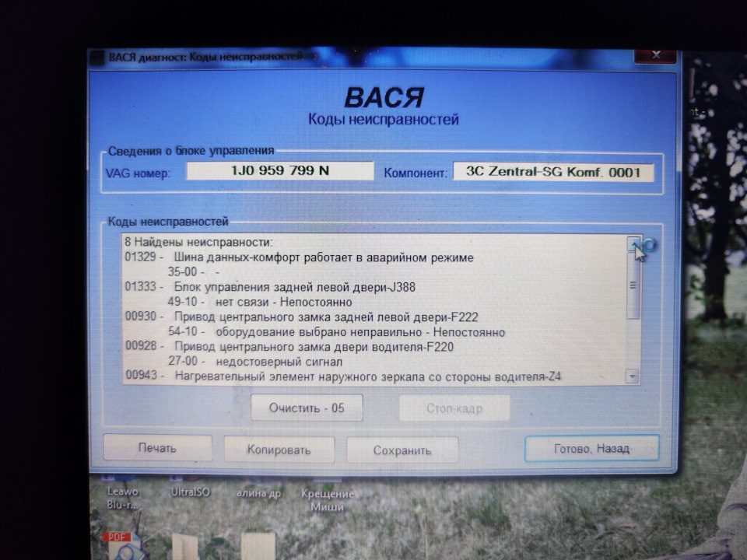Image resolution: width=747 pixels, height=560 pixels.
Task: Save fault codes with 'Сохранить' button
Action: (x=402, y=450)
